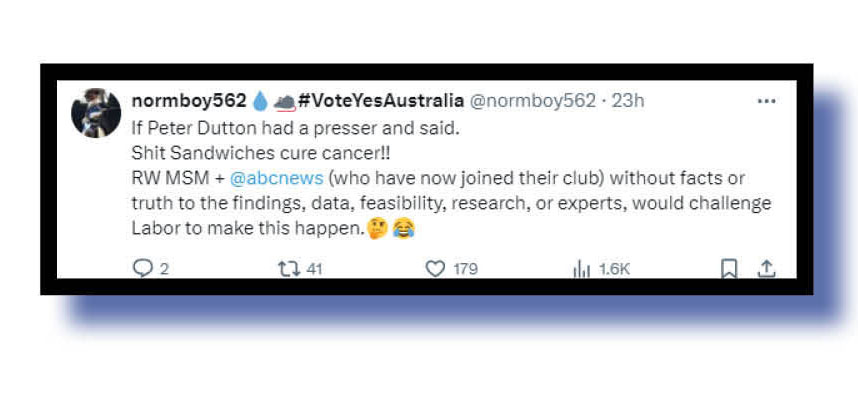Repost this tweet using the retweet icon
The height and width of the screenshot is (402, 858).
tap(289, 268)
